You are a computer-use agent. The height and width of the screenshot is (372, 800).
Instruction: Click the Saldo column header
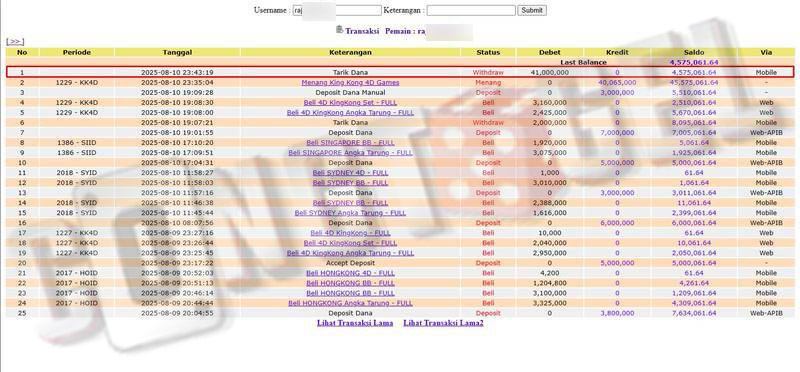coord(694,52)
